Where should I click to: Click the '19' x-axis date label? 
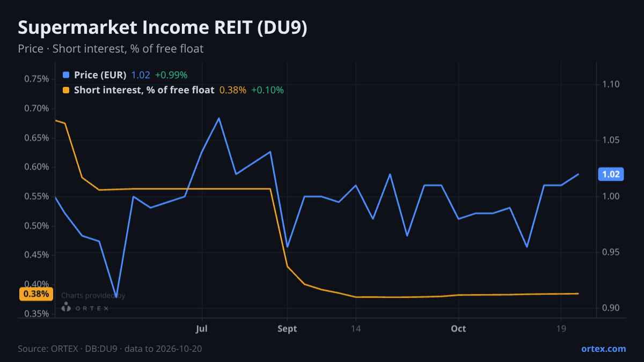[561, 328]
